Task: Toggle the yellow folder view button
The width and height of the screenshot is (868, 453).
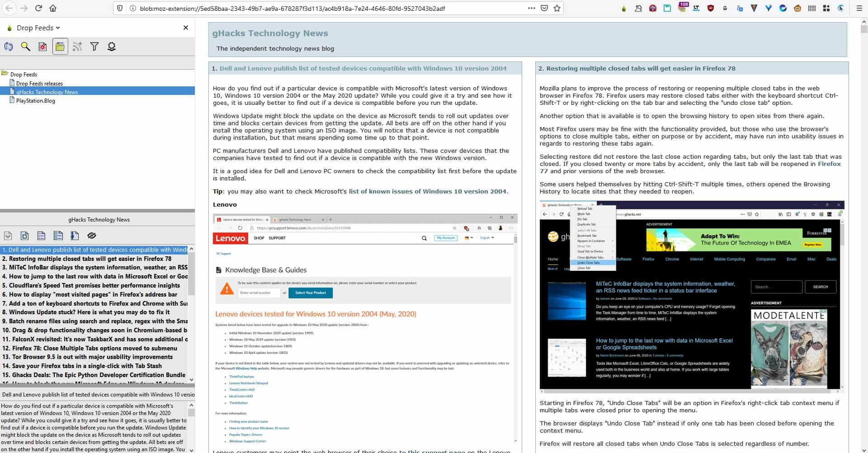Action: click(x=60, y=47)
